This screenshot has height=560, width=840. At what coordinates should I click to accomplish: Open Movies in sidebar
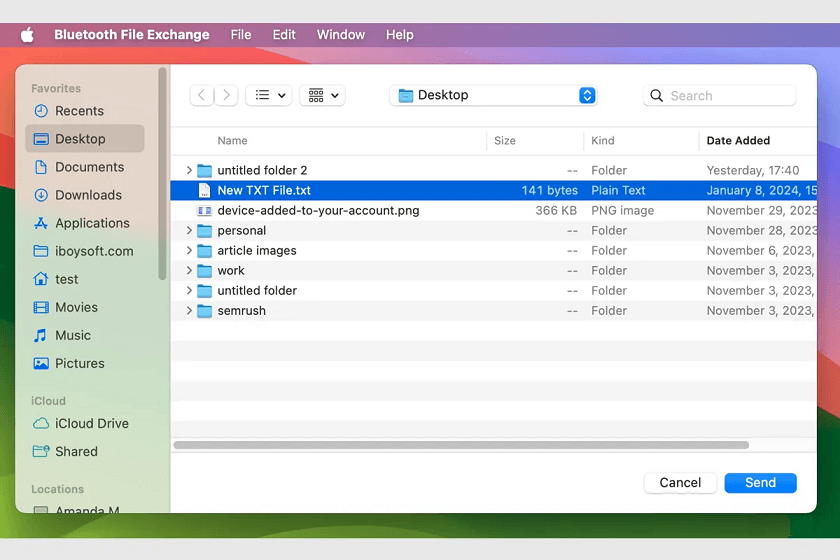[x=85, y=307]
